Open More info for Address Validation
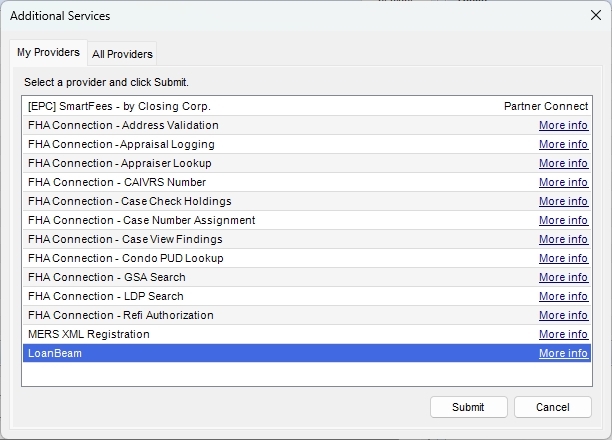 [563, 125]
